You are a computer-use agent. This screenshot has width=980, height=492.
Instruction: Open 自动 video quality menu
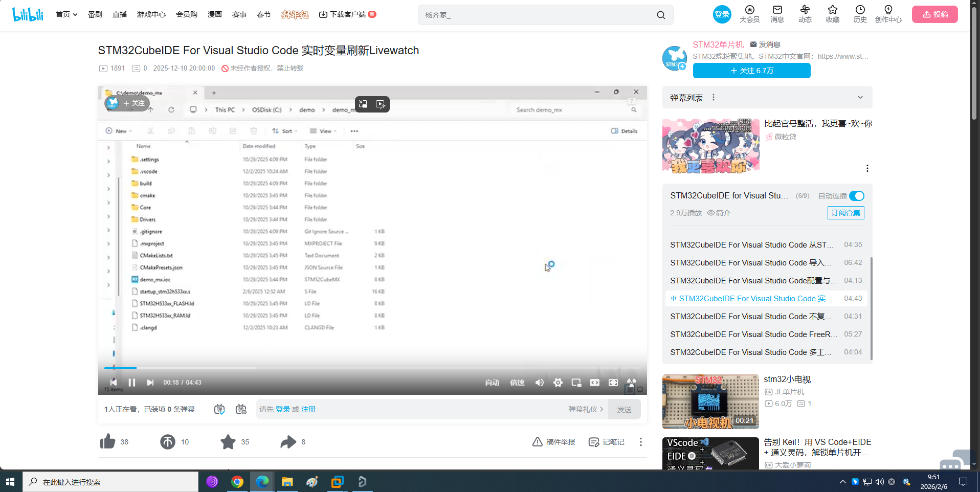[x=492, y=383]
